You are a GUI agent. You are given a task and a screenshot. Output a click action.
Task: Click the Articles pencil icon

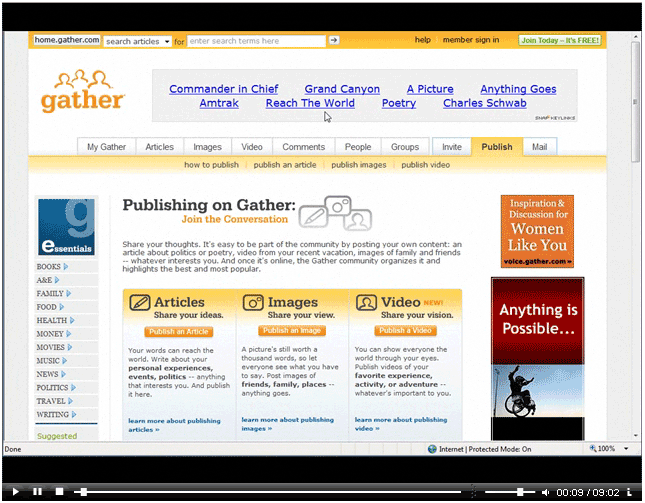(x=140, y=303)
